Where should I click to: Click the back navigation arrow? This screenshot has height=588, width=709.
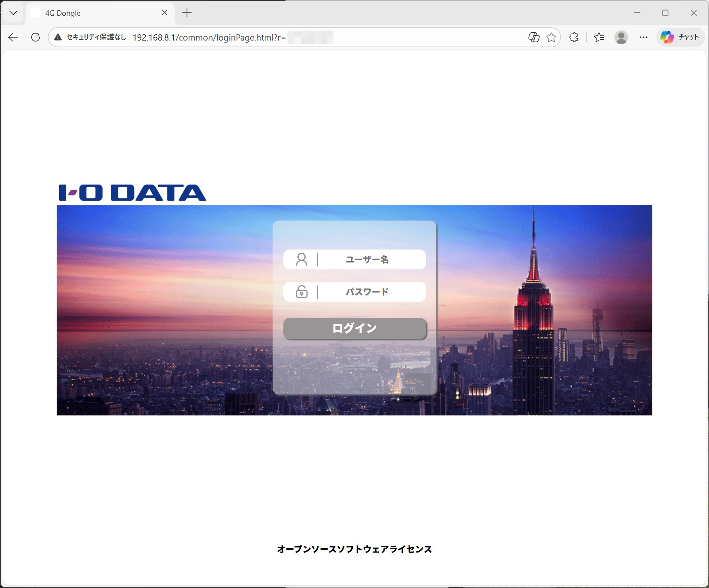tap(13, 37)
